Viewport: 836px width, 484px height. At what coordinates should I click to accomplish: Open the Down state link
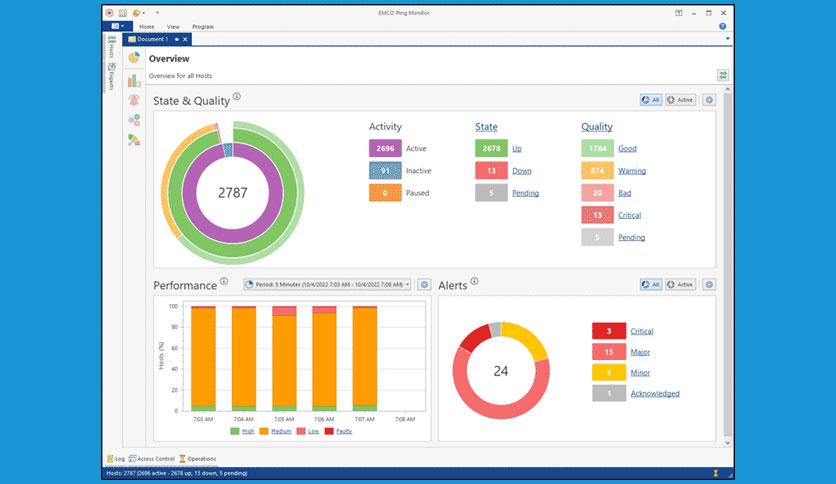[521, 171]
